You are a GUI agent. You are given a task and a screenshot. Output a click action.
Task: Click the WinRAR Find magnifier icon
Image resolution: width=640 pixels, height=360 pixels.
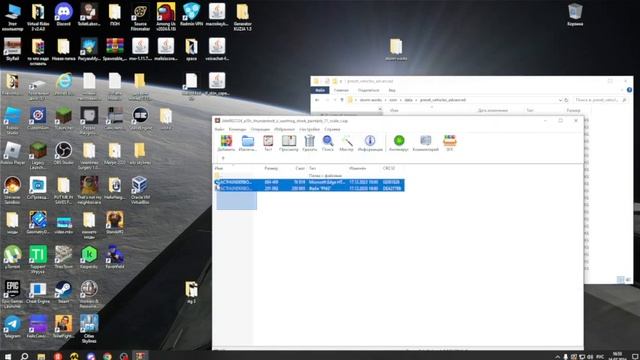tap(328, 143)
